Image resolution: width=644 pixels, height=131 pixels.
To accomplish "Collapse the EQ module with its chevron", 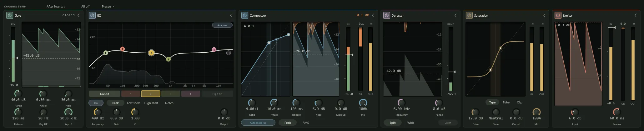I will 231,15.
